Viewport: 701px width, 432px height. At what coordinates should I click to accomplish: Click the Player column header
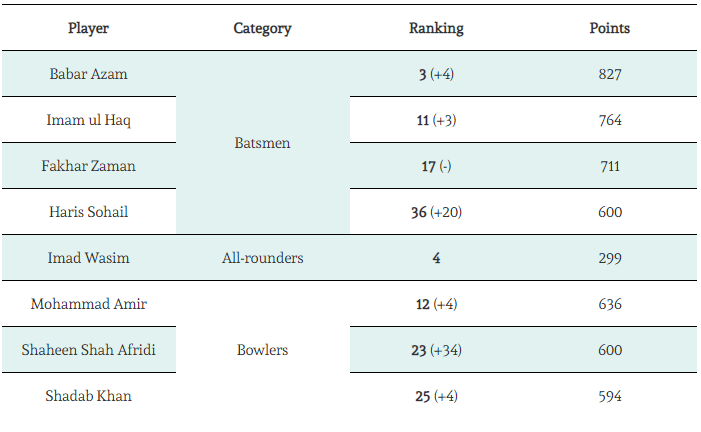pos(88,28)
